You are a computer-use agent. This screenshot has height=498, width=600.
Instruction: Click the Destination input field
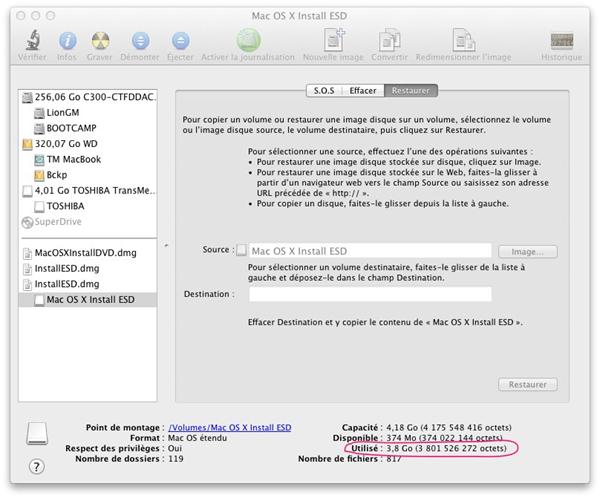point(370,295)
